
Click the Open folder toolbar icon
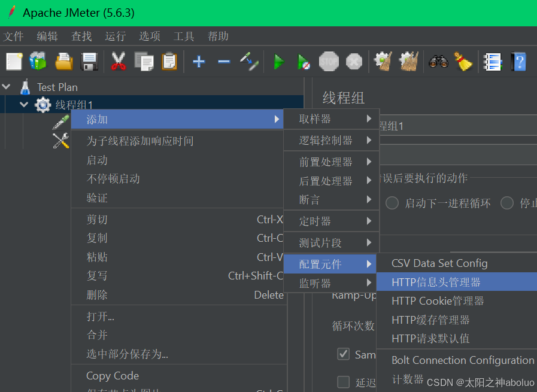[x=64, y=62]
